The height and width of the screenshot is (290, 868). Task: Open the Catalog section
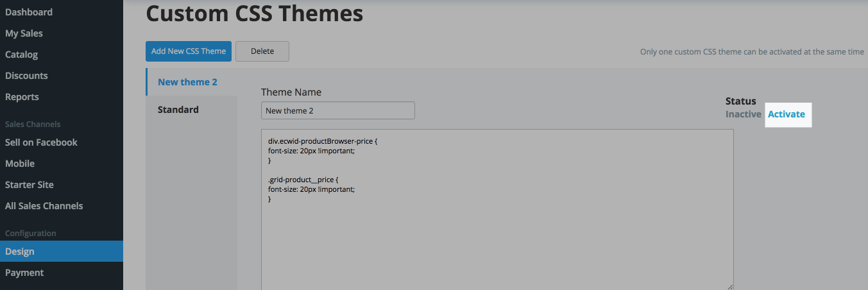(x=21, y=55)
